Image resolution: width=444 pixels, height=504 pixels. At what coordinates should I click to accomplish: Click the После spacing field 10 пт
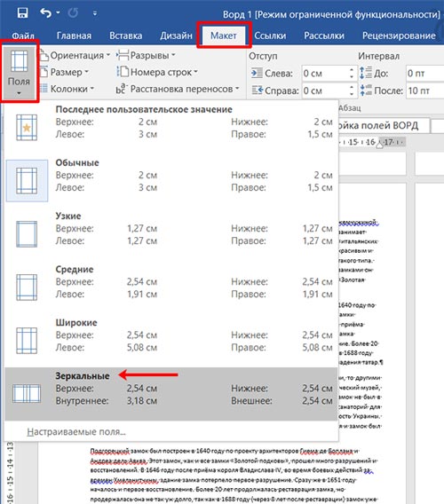coord(425,91)
